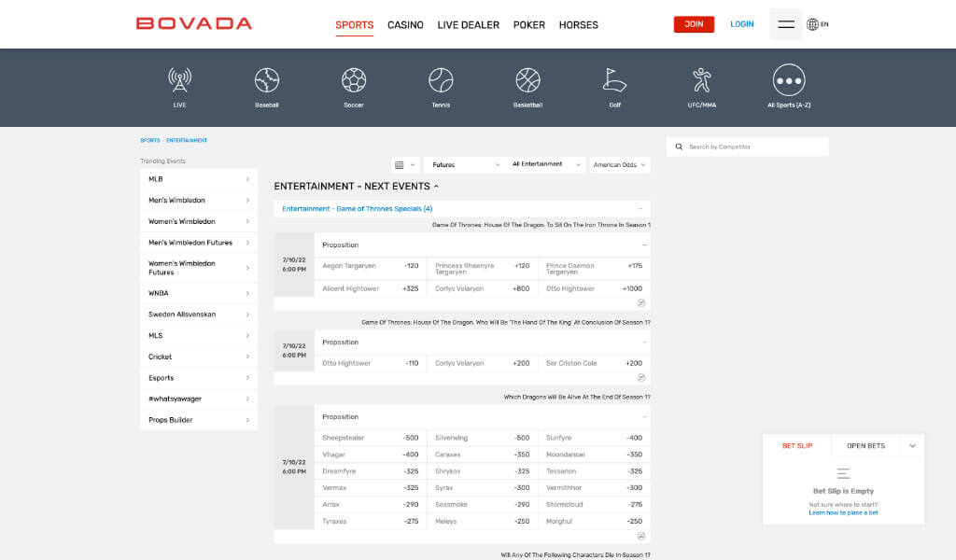Open Esports trending event
Image resolution: width=956 pixels, height=560 pixels.
pos(199,378)
